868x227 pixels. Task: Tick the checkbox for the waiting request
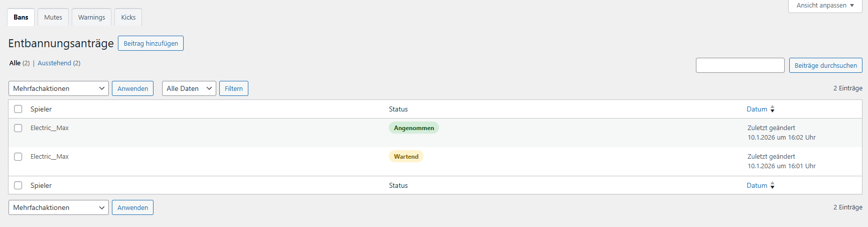[18, 157]
